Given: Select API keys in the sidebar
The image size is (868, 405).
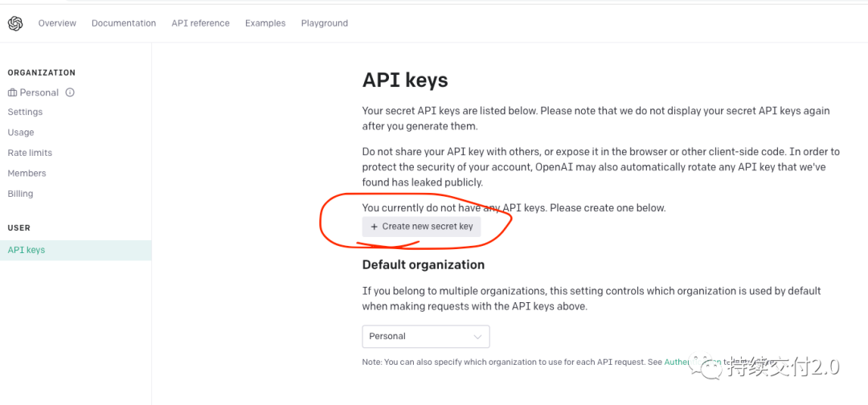Looking at the screenshot, I should [x=76, y=250].
